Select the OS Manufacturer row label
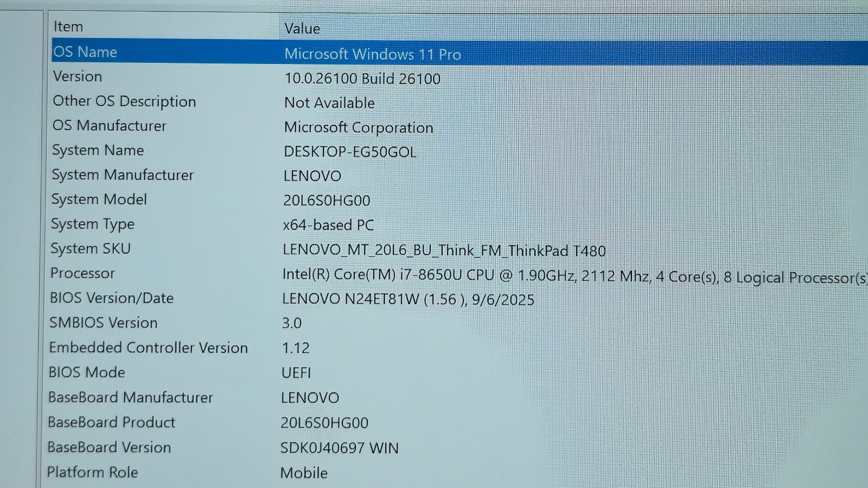 110,126
